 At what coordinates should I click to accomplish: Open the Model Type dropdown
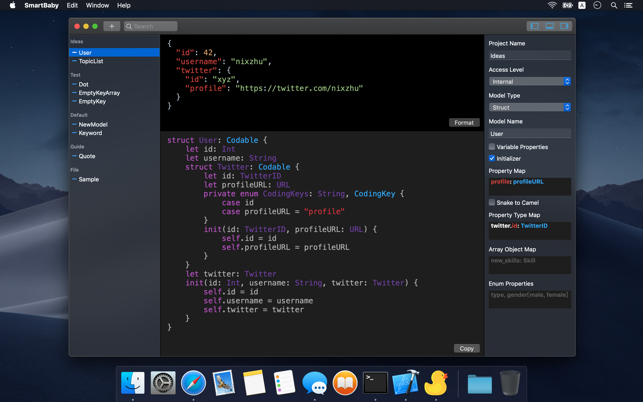[x=529, y=107]
